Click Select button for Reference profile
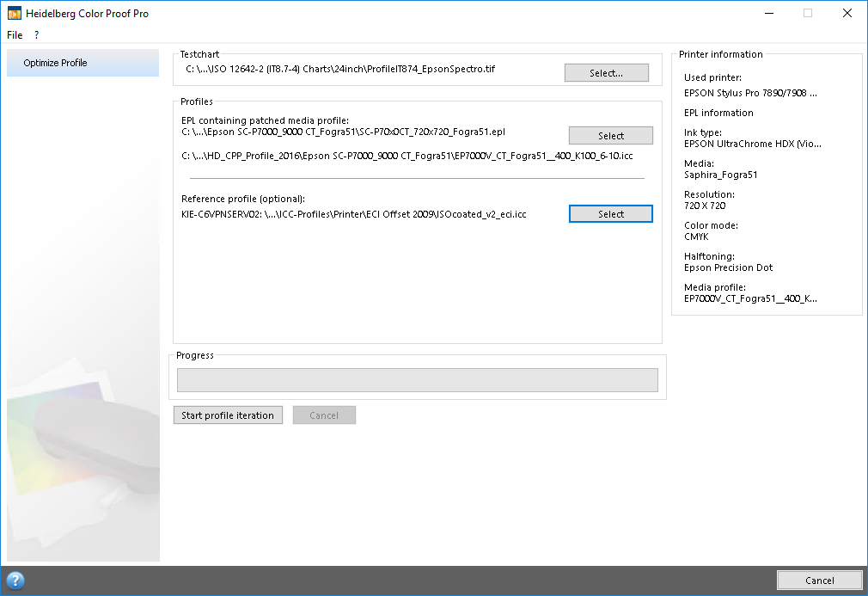868x596 pixels. [x=610, y=214]
